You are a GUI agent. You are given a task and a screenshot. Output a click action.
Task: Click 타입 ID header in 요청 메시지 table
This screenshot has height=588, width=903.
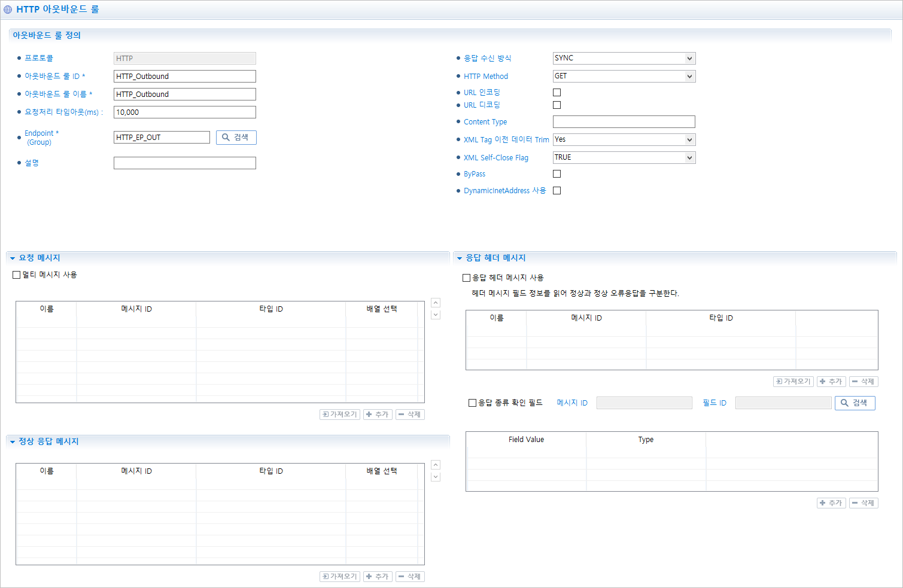pos(271,309)
